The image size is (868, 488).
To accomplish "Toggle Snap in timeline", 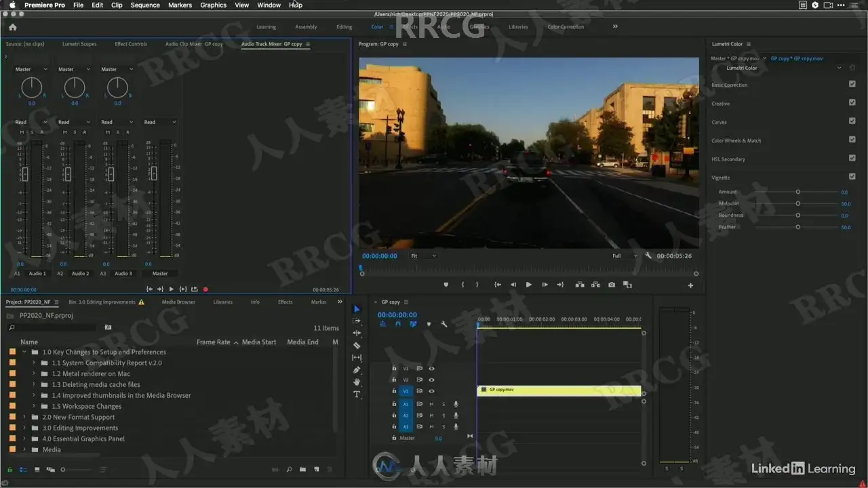I will click(398, 324).
